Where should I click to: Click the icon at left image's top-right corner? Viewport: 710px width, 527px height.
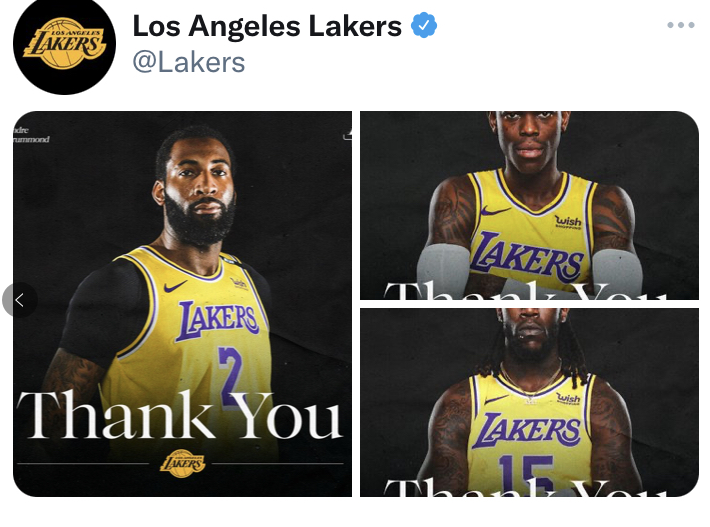[x=347, y=134]
